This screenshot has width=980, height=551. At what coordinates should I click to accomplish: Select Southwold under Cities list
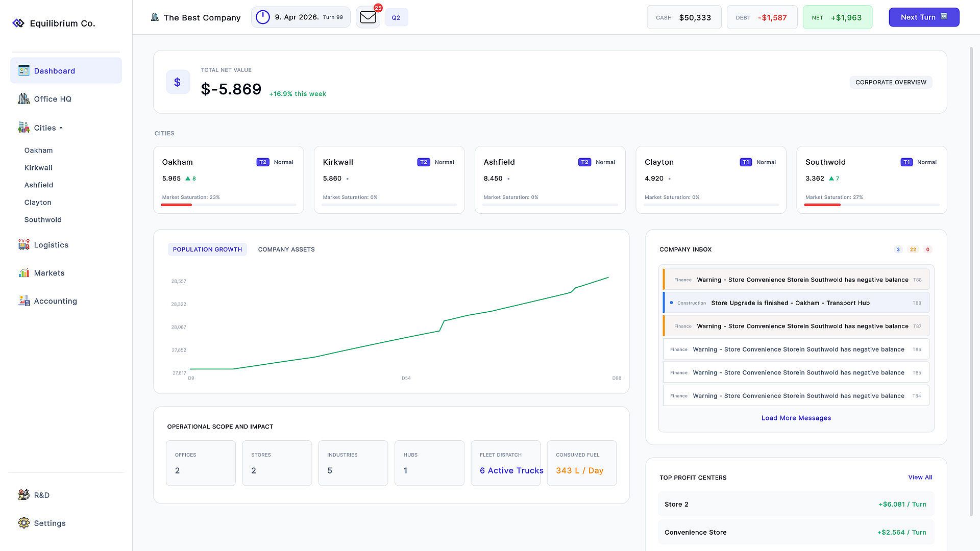pos(43,220)
